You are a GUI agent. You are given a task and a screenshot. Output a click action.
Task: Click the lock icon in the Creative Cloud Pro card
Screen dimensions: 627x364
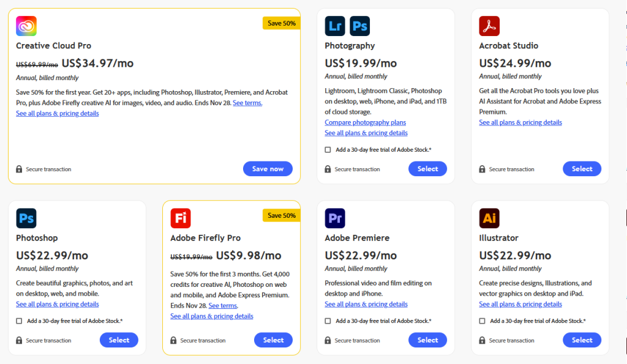coord(19,169)
